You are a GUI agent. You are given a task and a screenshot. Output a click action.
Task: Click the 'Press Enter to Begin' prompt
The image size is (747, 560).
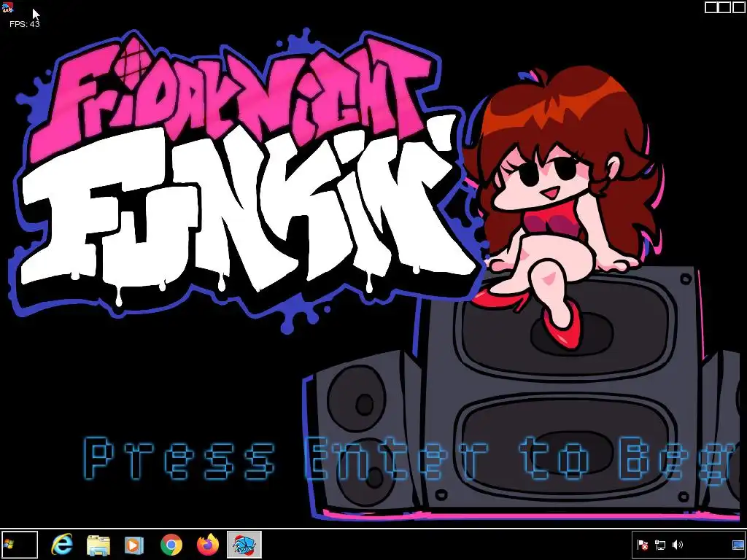tap(412, 459)
